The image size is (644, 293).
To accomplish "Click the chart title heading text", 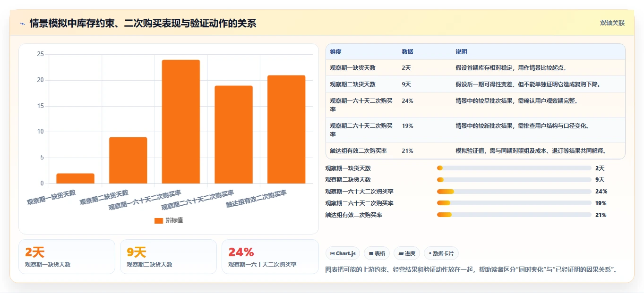I will [x=143, y=23].
